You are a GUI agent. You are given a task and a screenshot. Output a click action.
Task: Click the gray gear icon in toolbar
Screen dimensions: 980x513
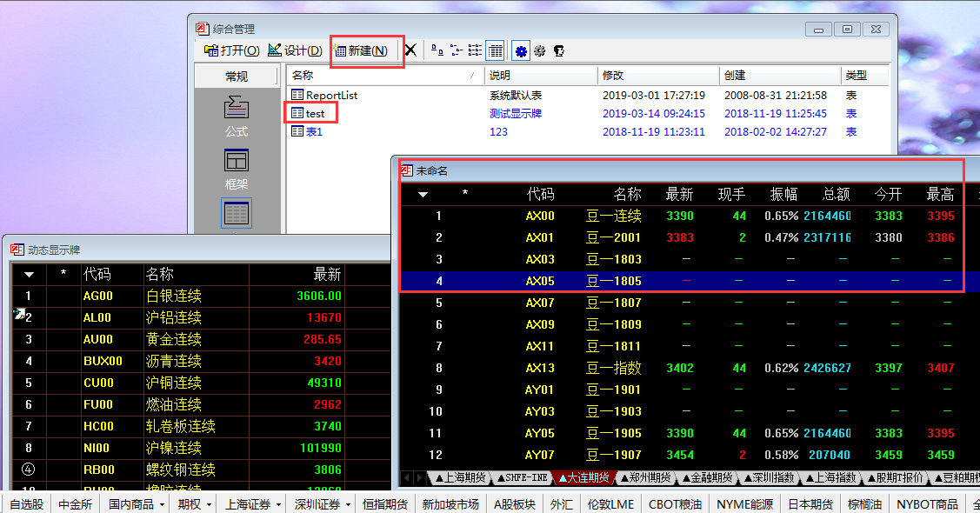click(540, 51)
